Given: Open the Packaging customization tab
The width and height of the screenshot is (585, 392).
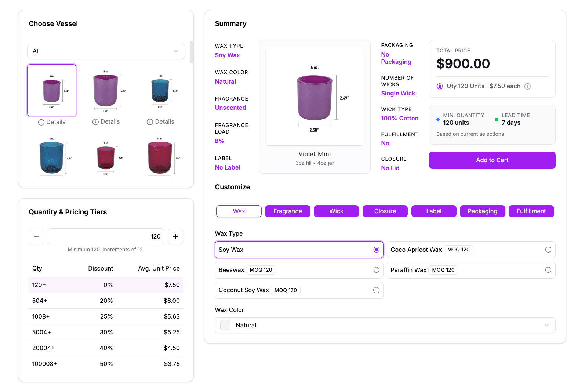Looking at the screenshot, I should pos(482,211).
